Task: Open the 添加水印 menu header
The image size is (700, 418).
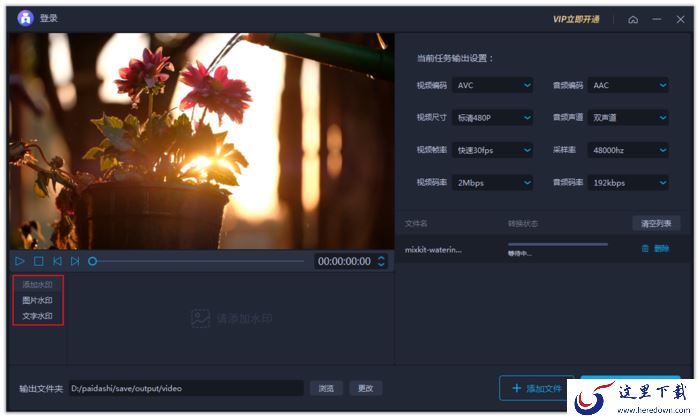Action: 38,284
